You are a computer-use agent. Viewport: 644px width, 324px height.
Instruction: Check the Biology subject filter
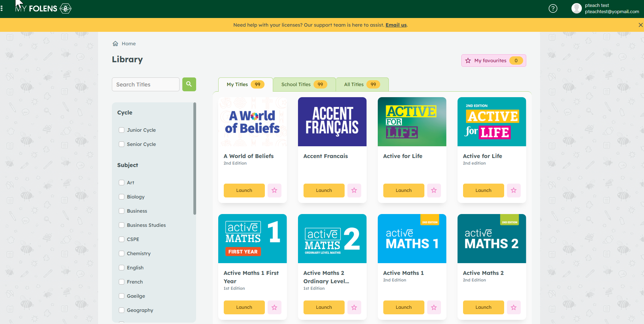[x=122, y=197]
